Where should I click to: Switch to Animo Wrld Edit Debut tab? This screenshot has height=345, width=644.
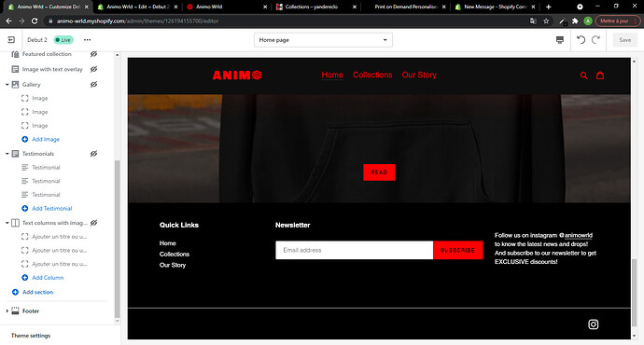pyautogui.click(x=137, y=7)
